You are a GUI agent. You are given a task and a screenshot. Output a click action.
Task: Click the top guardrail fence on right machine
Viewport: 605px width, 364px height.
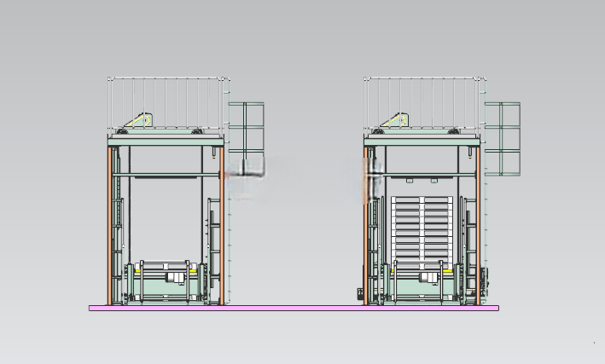coord(422,103)
